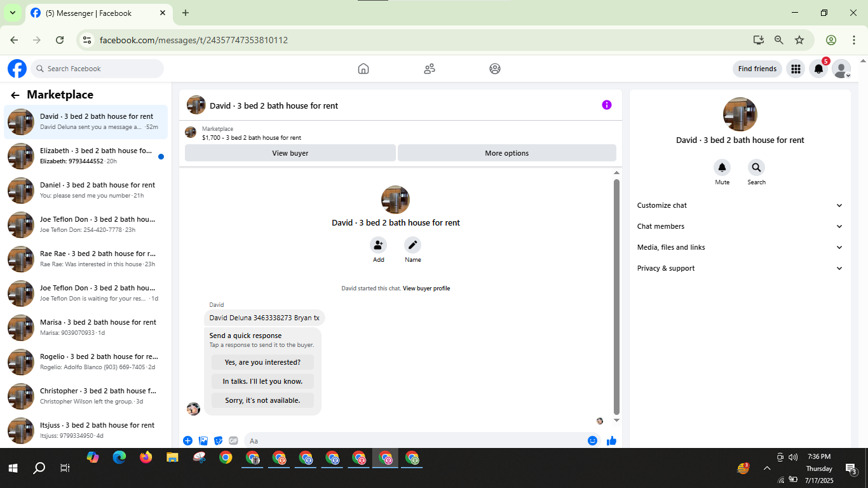Open Rae Rae's conversation
This screenshot has width=868, height=488.
click(x=86, y=259)
